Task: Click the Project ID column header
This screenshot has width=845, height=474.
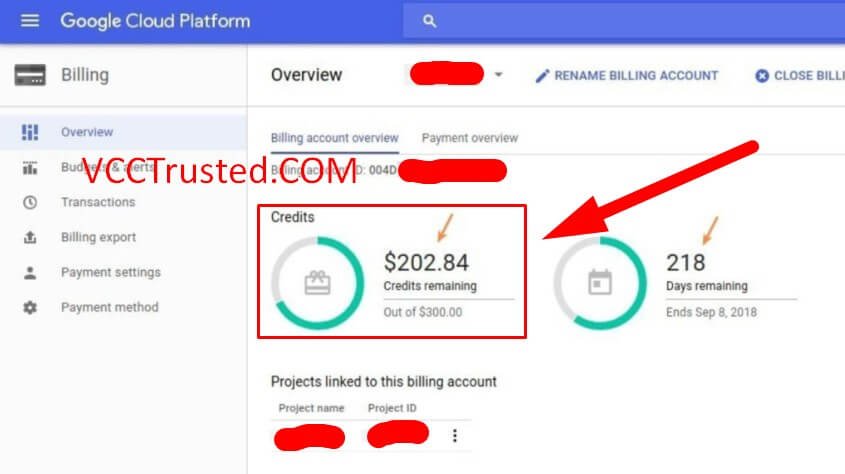Action: click(392, 408)
